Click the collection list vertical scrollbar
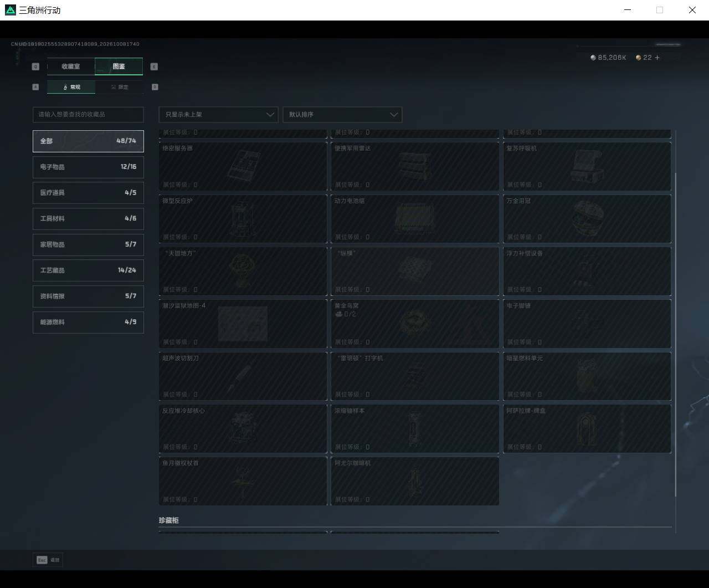 pos(675,334)
